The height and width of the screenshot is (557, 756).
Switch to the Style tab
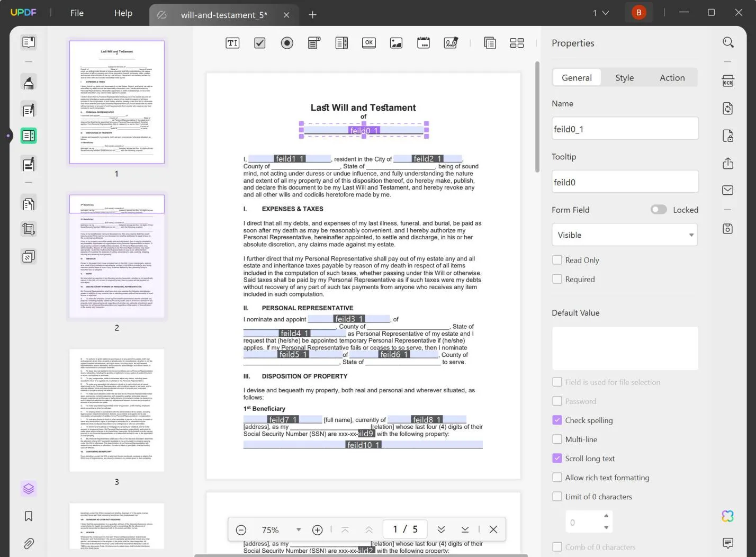624,78
